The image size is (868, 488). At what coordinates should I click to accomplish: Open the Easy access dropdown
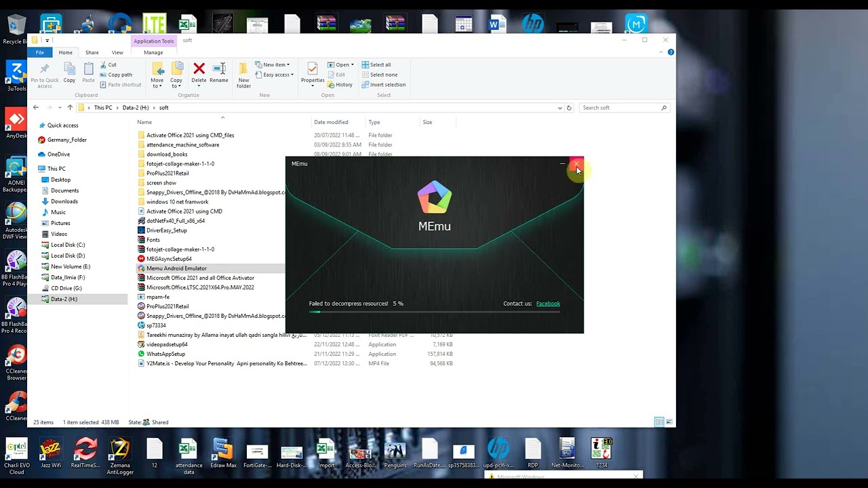[274, 75]
